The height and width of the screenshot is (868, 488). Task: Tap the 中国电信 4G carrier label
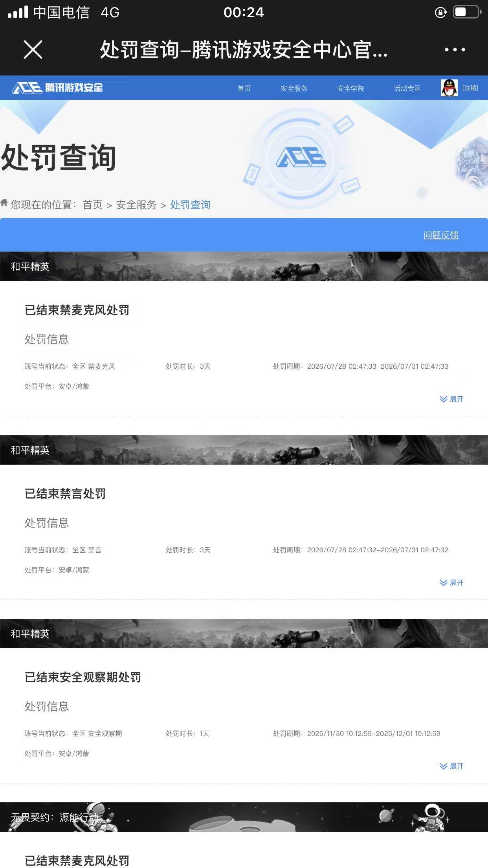tap(76, 13)
